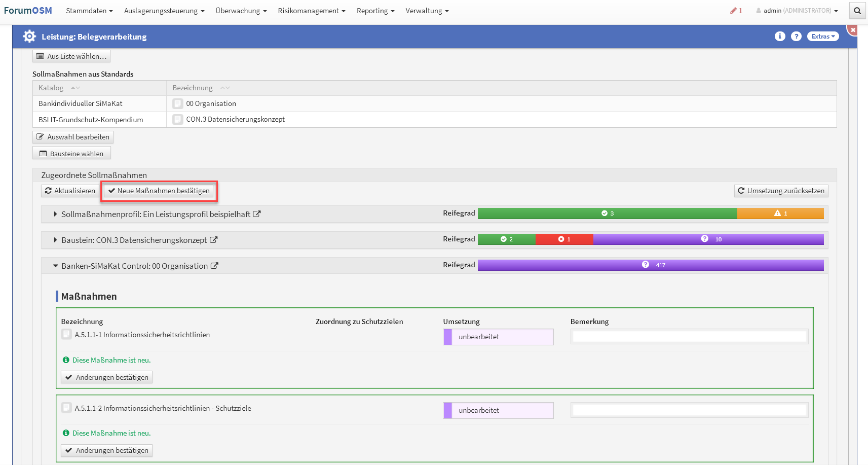Tick checkbox for A.5.1.1-1 Informationssicherheitsrichtlinien

pyautogui.click(x=66, y=334)
